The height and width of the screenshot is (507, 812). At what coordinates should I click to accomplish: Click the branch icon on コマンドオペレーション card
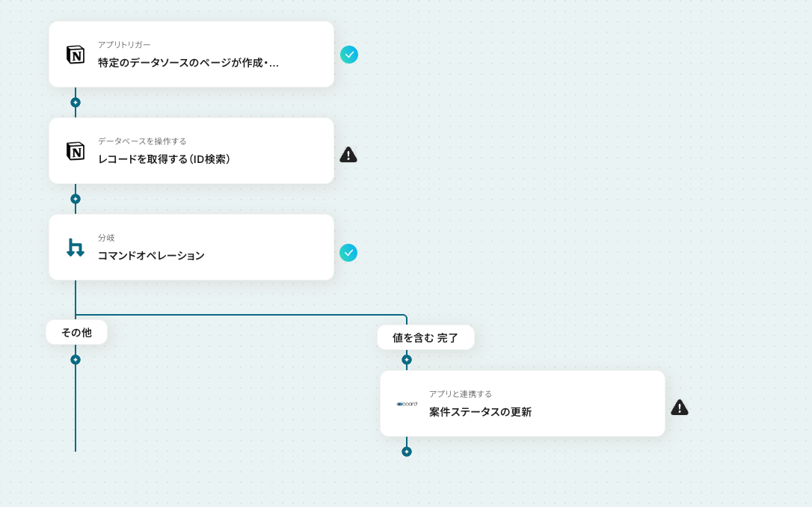(76, 248)
